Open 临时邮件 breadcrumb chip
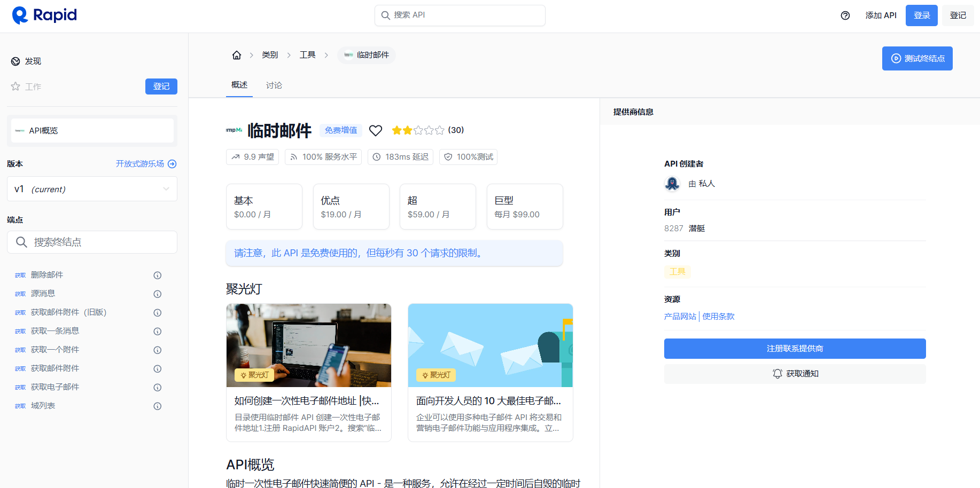 tap(367, 55)
